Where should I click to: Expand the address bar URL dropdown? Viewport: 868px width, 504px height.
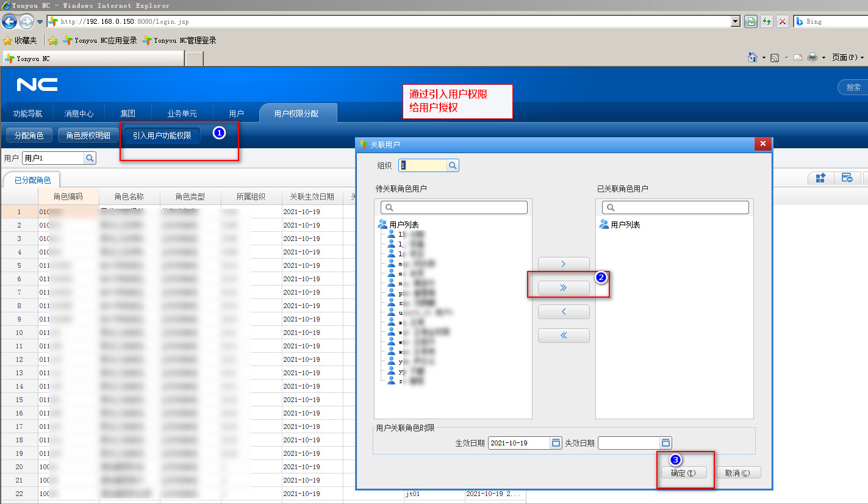pos(735,21)
